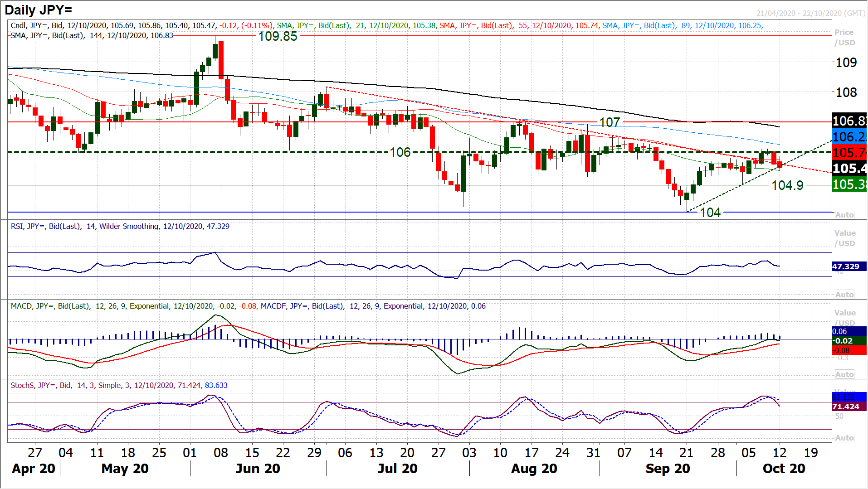Click the blue 106.2 SMA price tag
The image size is (868, 489).
tap(849, 136)
